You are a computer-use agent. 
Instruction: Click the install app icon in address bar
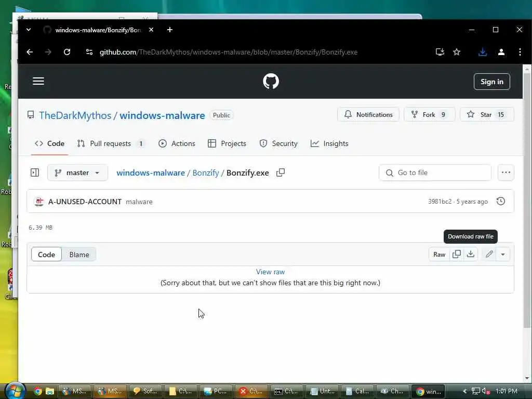coord(440,52)
